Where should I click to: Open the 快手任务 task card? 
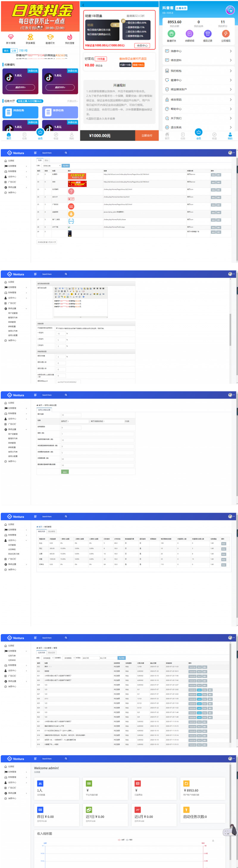tap(60, 112)
